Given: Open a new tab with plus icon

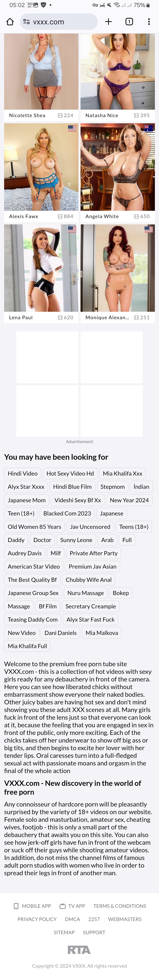Looking at the screenshot, I should 108,22.
